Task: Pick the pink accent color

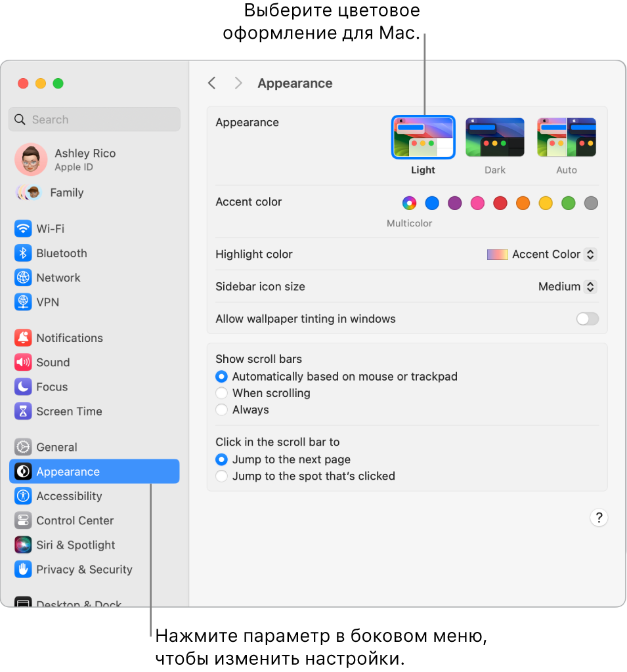Action: 477,203
